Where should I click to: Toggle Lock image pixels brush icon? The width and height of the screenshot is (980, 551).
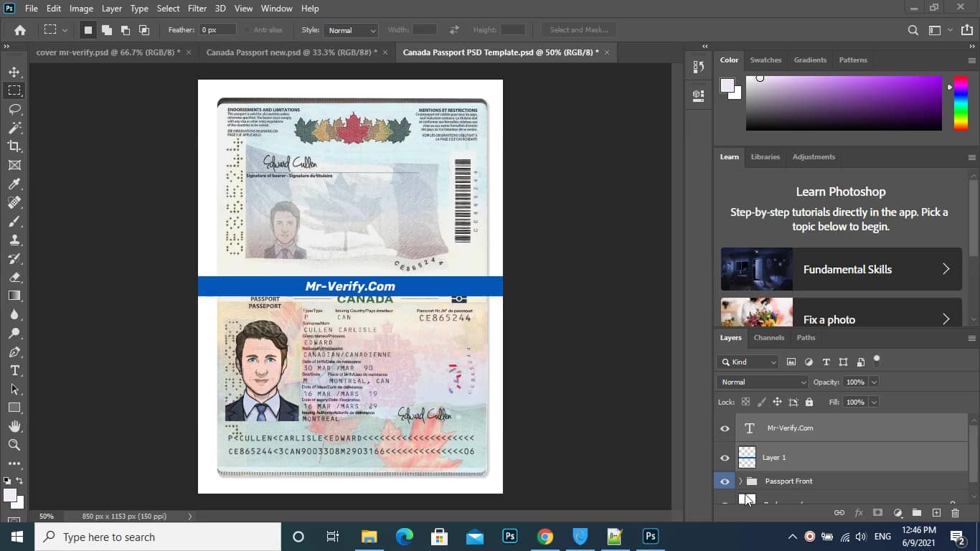pyautogui.click(x=761, y=402)
